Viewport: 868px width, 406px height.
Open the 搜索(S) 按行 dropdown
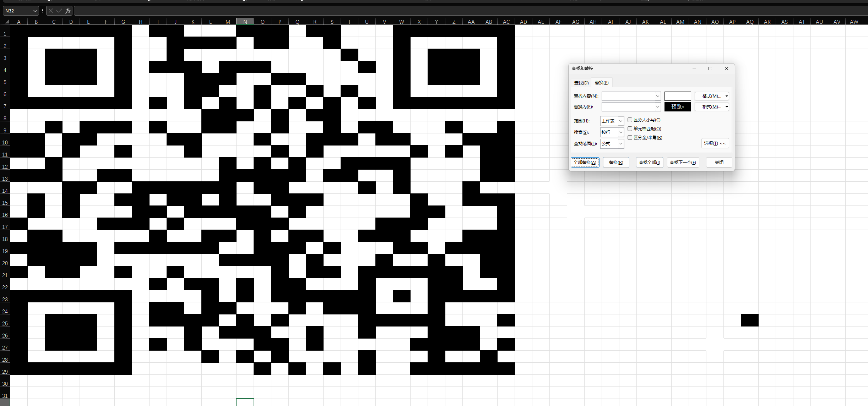click(x=620, y=132)
